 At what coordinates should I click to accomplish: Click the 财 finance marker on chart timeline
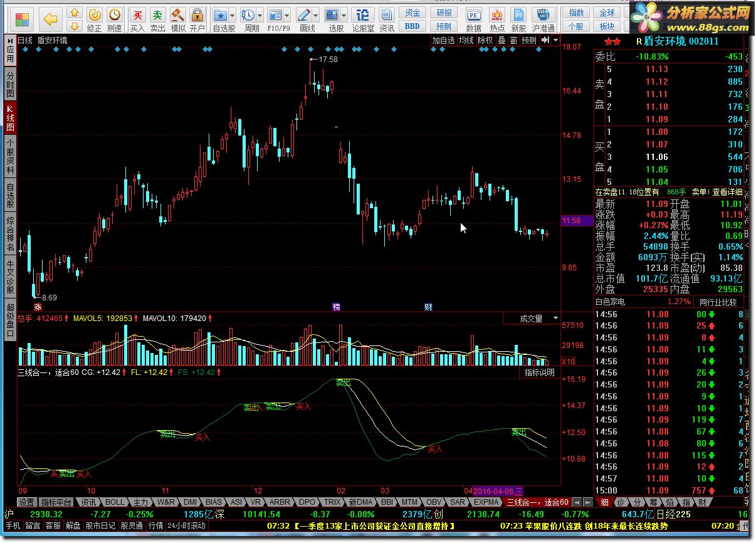pos(428,307)
